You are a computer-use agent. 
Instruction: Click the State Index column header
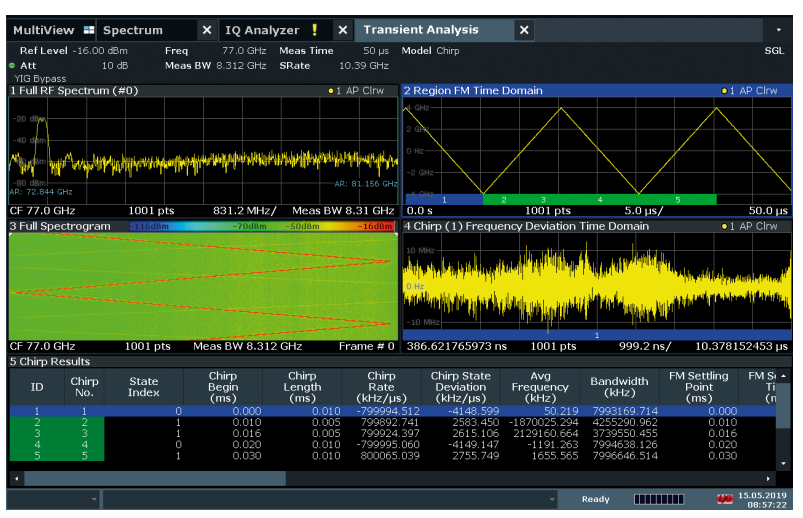[144, 387]
